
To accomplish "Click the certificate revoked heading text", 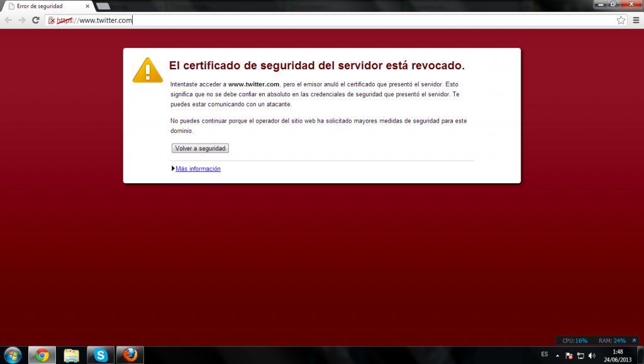I will click(317, 65).
